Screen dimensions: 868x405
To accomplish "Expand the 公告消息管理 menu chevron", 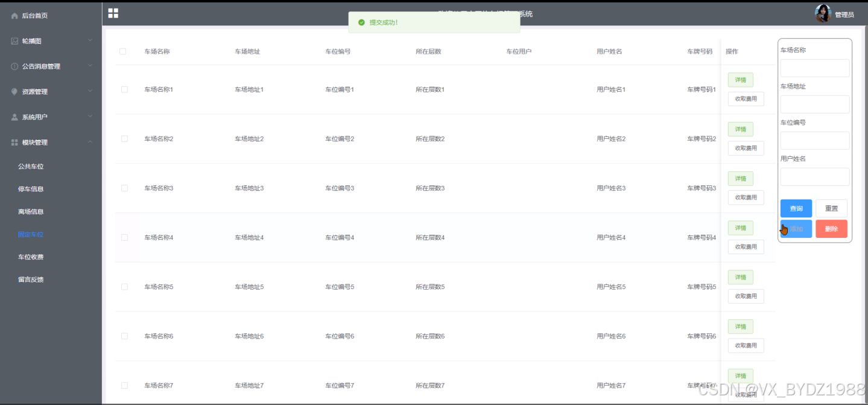I will tap(90, 66).
